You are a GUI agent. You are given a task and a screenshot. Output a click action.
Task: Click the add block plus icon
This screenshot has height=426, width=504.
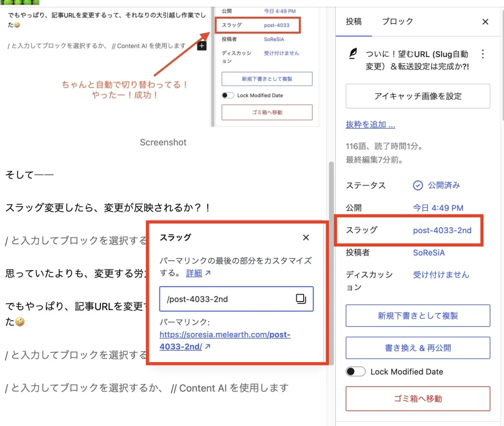201,46
